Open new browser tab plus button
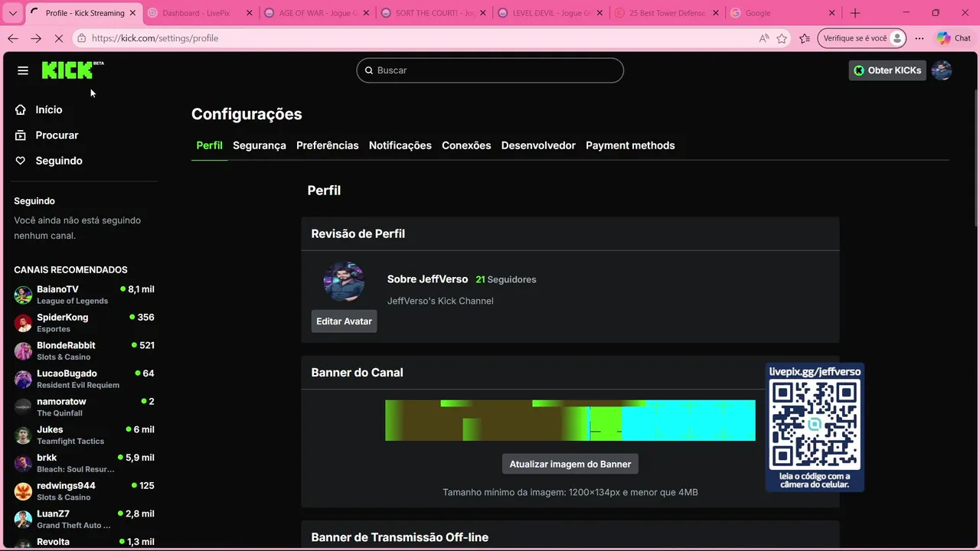Screen dimensions: 980x551 [855, 13]
